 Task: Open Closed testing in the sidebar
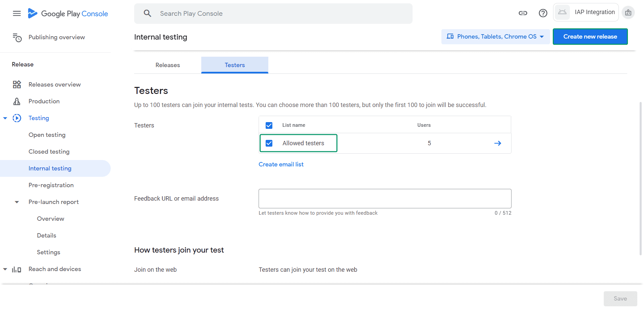[x=49, y=152]
